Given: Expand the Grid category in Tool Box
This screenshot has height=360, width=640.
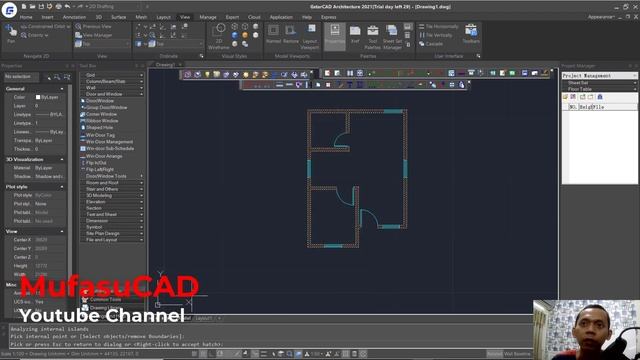Looking at the screenshot, I should click(112, 75).
